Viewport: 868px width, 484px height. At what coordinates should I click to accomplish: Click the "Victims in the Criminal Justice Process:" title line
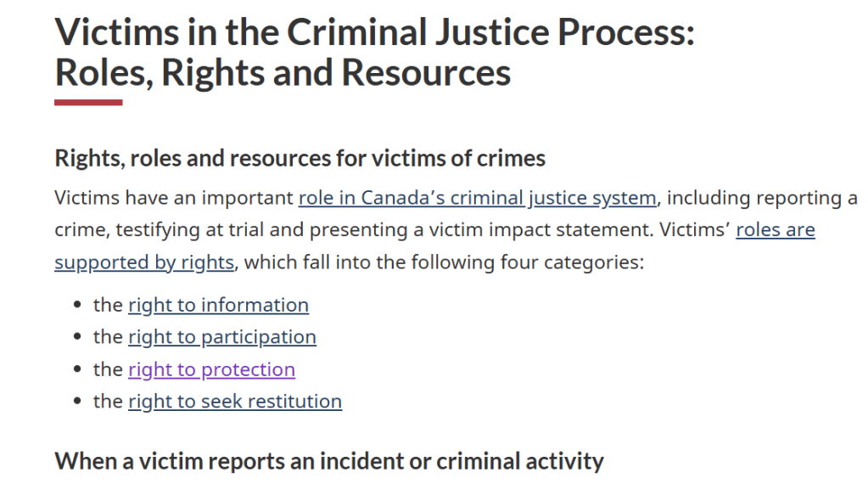tap(374, 34)
